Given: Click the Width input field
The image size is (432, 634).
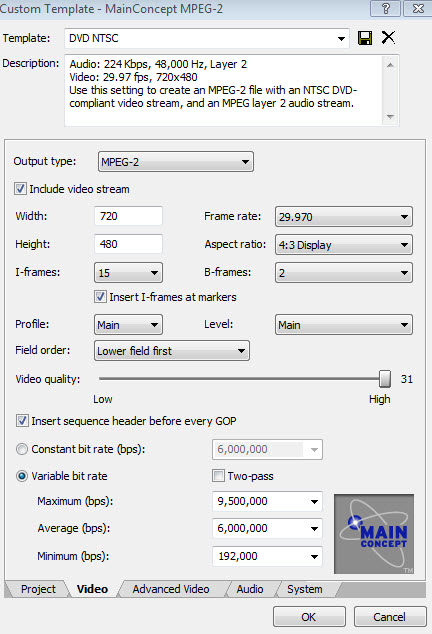Looking at the screenshot, I should pos(128,216).
